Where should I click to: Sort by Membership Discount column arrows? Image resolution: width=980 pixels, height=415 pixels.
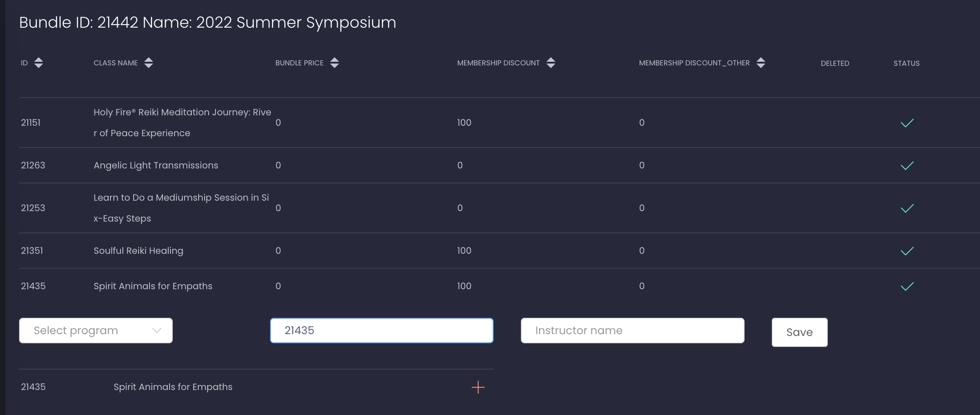click(x=551, y=63)
